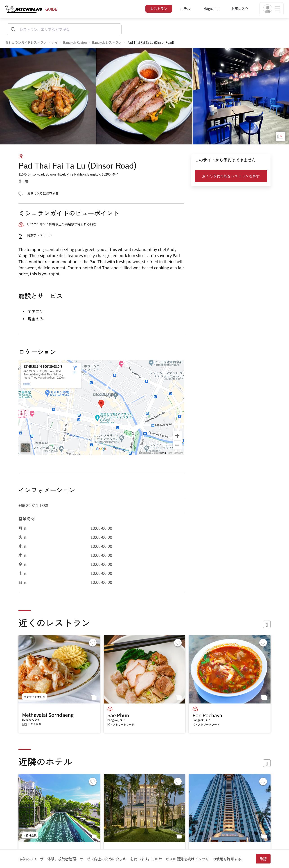Open the prawn Pad Thai photo
Image resolution: width=289 pixels, height=868 pixels.
click(x=48, y=96)
